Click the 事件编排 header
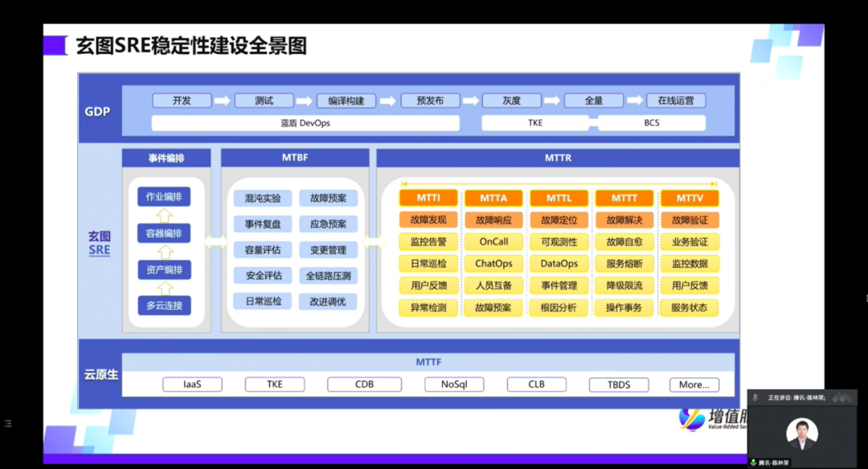The height and width of the screenshot is (469, 868). click(166, 158)
